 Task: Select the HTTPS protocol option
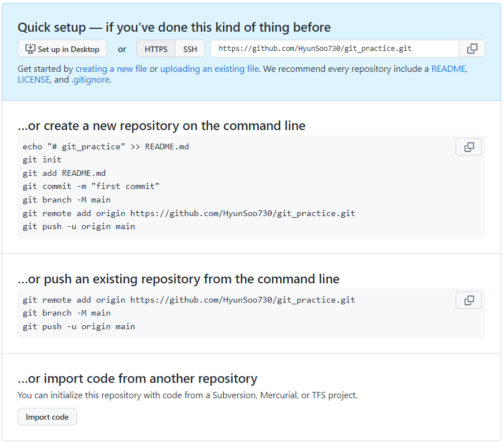tap(156, 49)
